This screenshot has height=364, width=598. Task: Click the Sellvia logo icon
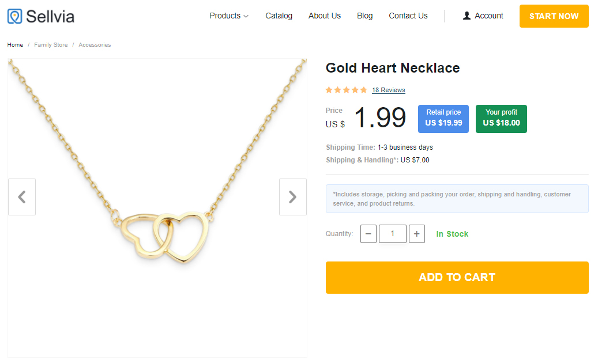[15, 16]
